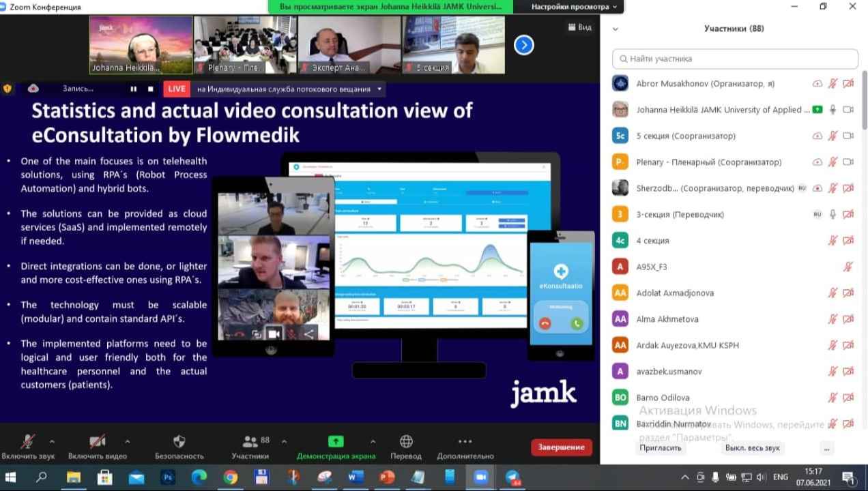868x491 pixels.
Task: Open the Participants icon in toolbar
Action: (250, 442)
